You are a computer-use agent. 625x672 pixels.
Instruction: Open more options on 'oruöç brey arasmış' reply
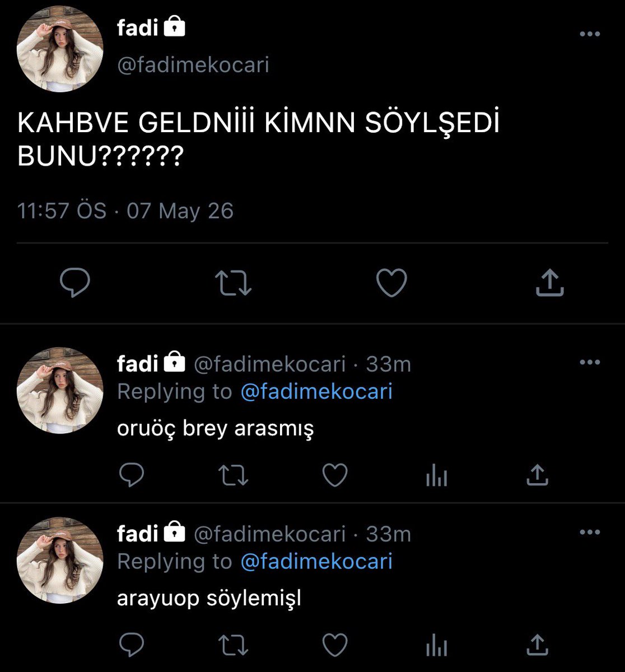pos(590,362)
